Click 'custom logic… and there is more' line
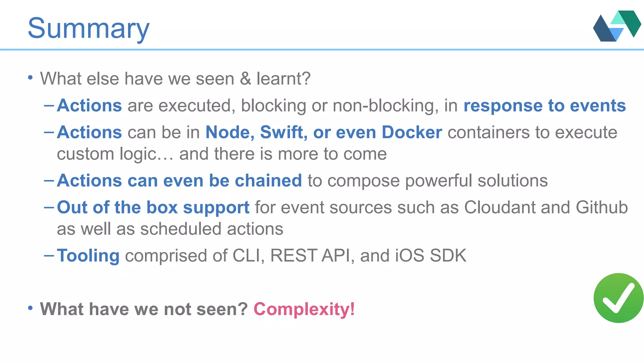 (x=222, y=154)
